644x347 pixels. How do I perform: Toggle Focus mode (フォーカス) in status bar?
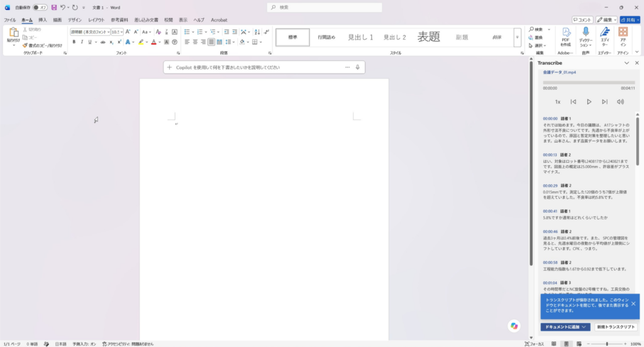(x=534, y=344)
